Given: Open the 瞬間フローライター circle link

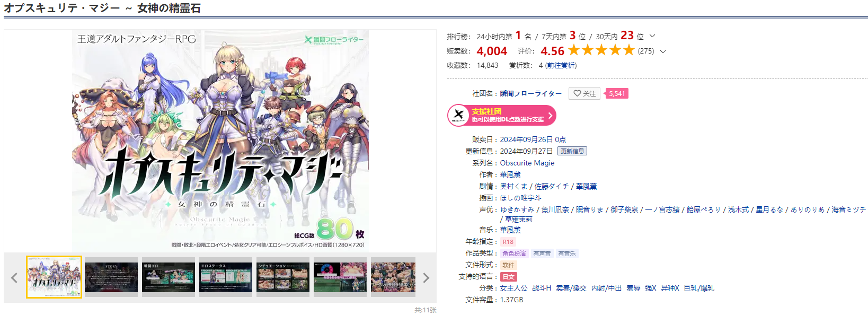Looking at the screenshot, I should pos(530,93).
